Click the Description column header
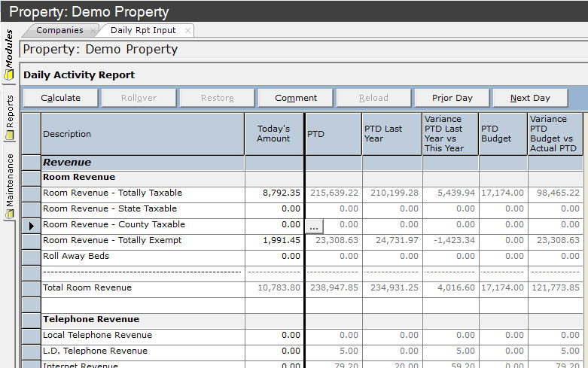The width and height of the screenshot is (588, 368). [142, 134]
